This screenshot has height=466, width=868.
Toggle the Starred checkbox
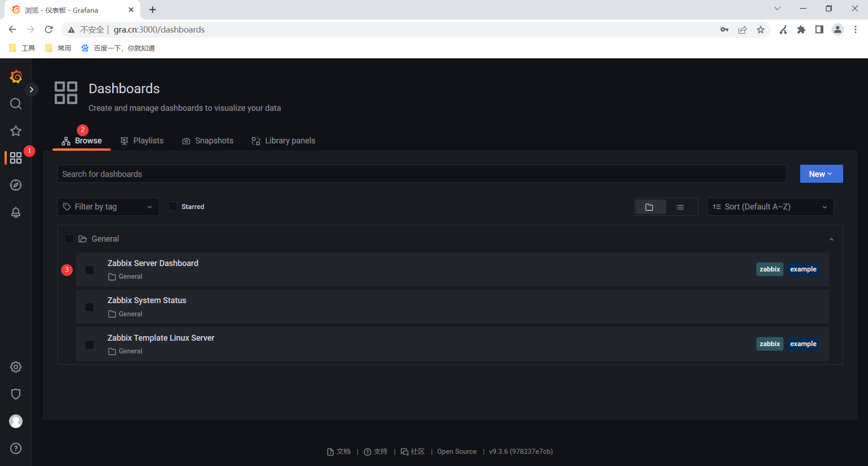[x=173, y=206]
